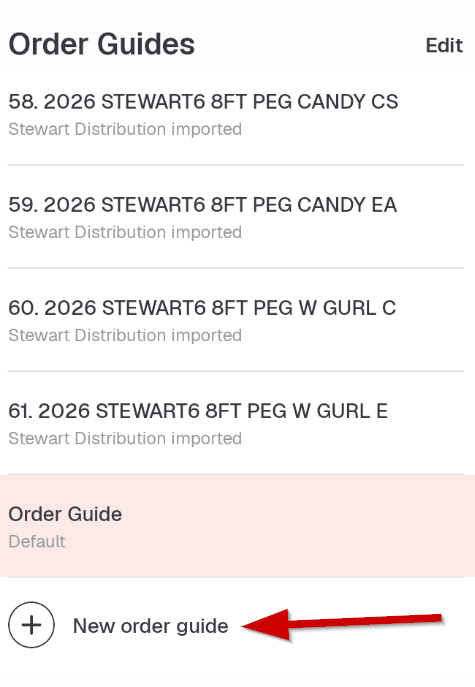
Task: Tap the Edit button
Action: coord(444,45)
